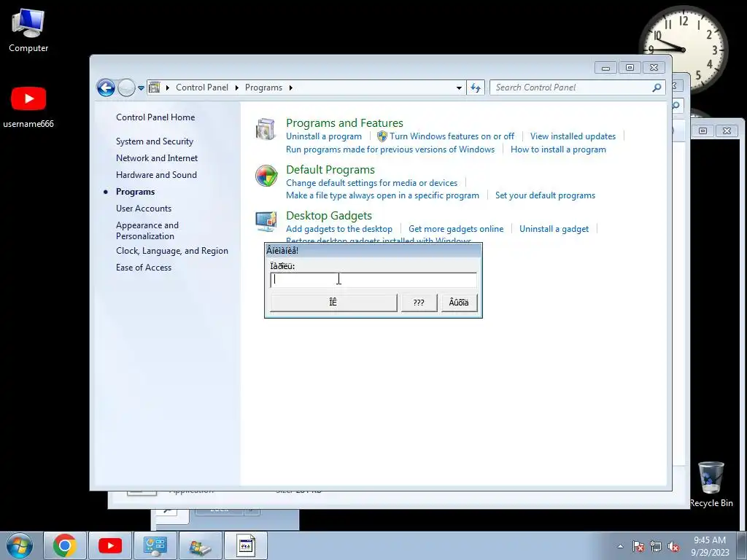The height and width of the screenshot is (560, 747).
Task: Open Programs and Features heading
Action: [x=344, y=122]
